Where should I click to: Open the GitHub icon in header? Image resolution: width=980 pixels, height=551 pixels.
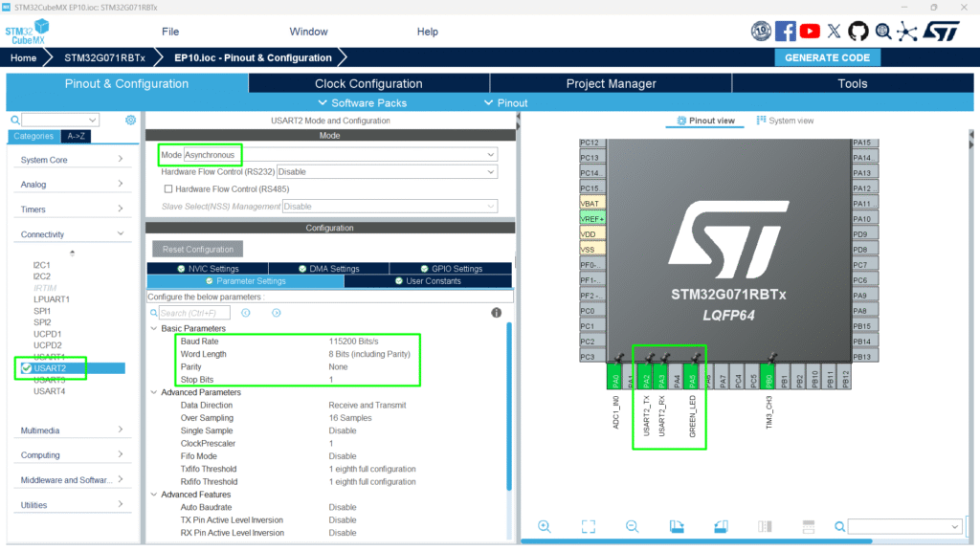coord(858,32)
